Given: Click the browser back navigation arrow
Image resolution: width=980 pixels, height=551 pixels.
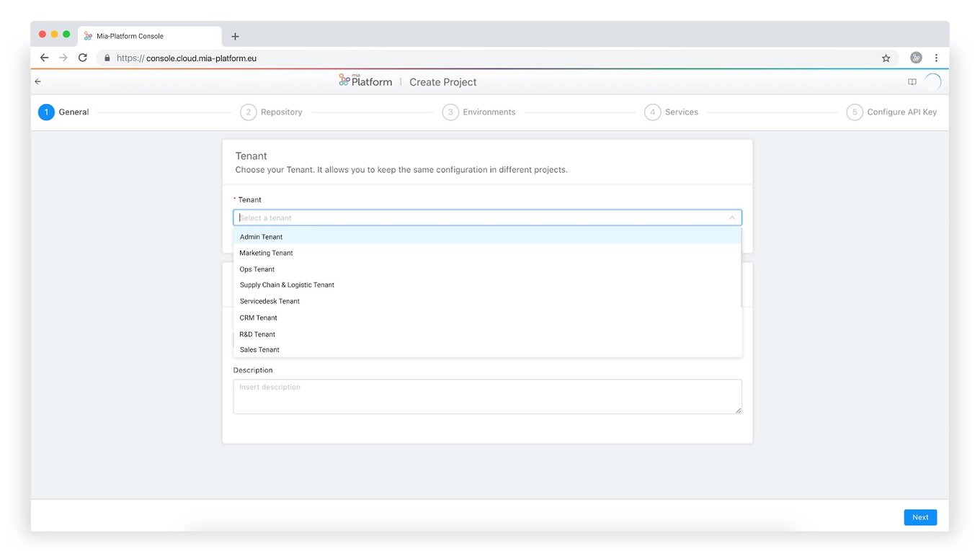Looking at the screenshot, I should pos(44,58).
